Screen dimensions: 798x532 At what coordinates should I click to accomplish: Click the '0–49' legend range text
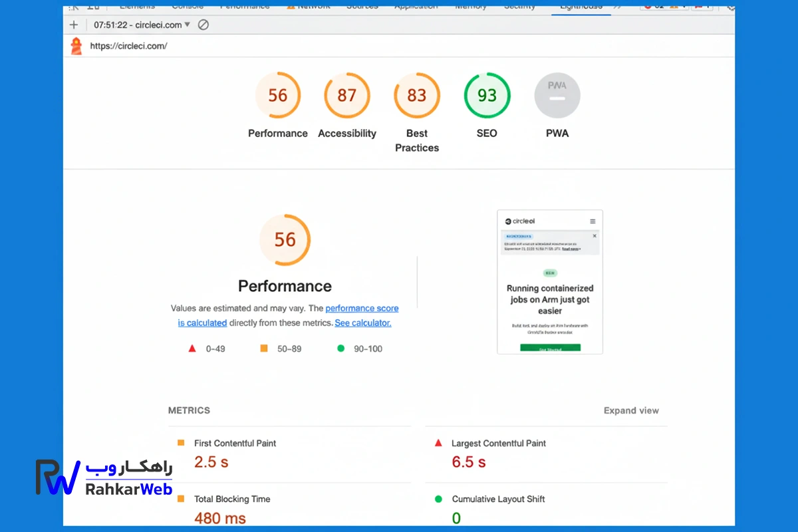tap(215, 348)
